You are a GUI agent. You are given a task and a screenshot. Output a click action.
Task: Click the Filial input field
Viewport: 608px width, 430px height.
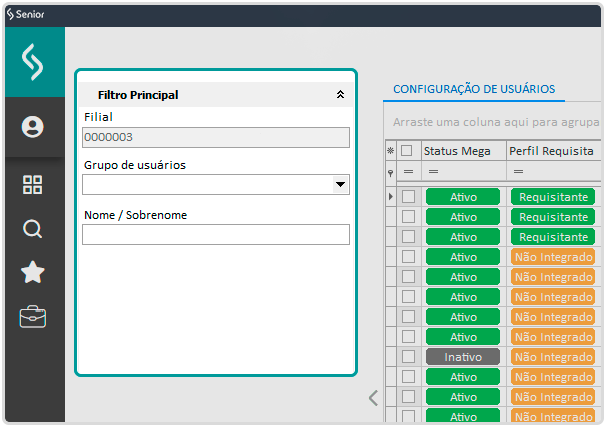216,137
